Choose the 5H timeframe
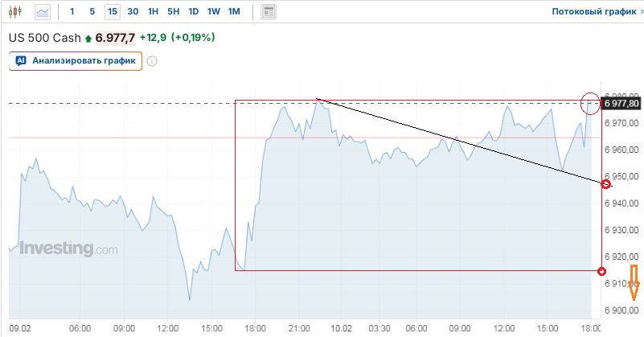 pos(174,12)
